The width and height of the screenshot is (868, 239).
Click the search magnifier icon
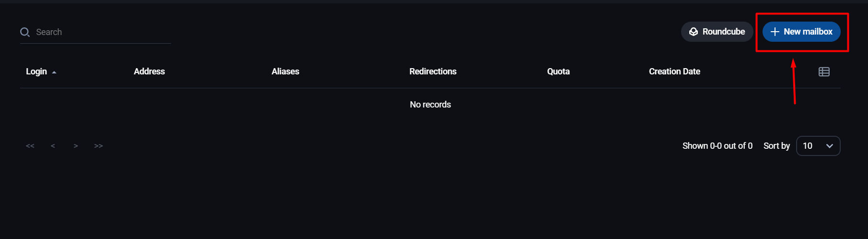coord(25,32)
